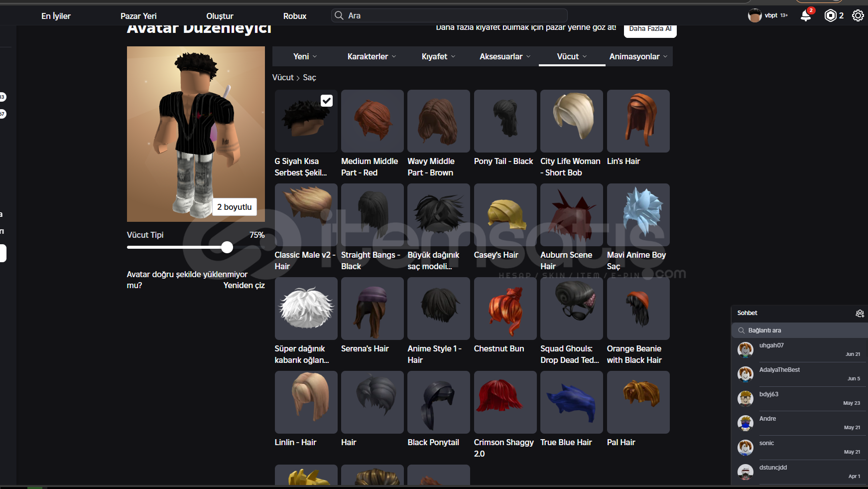Screen dimensions: 868x489
Task: Open chat with sonic avatar
Action: click(x=745, y=447)
